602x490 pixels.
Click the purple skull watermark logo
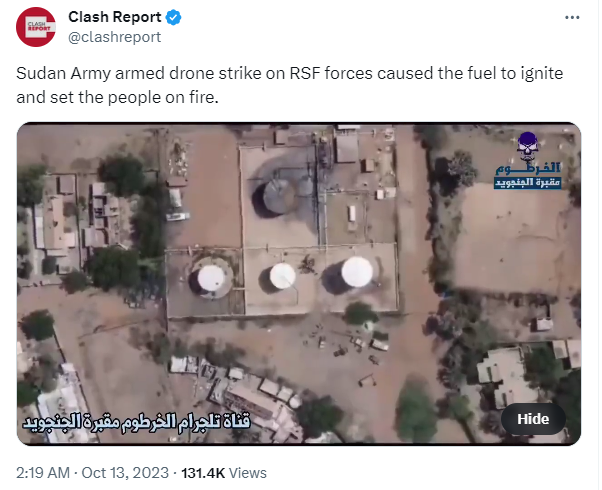tap(528, 146)
